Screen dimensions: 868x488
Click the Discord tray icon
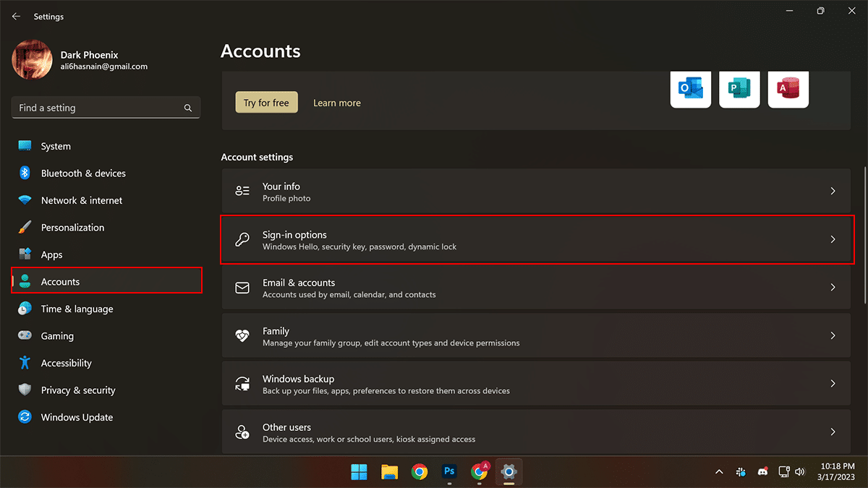pos(762,472)
